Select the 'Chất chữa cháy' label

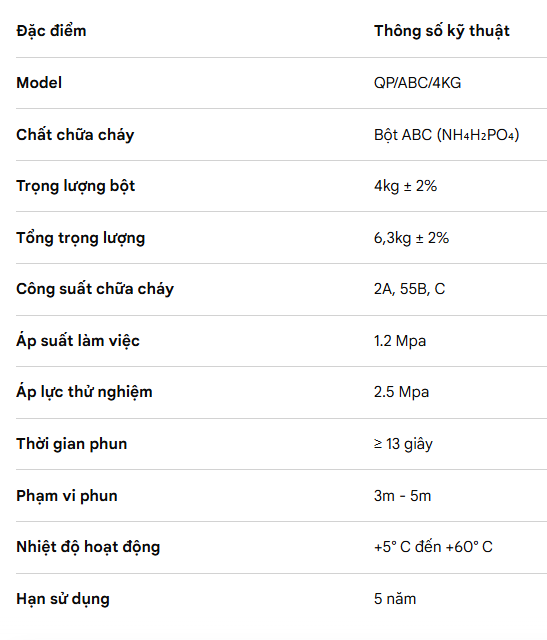[x=75, y=134]
